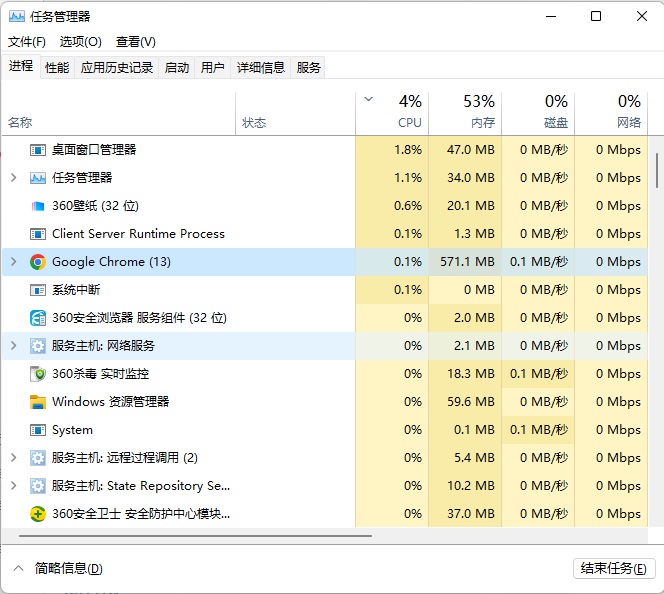The height and width of the screenshot is (594, 664).
Task: Switch to the 进程 tab
Action: tap(21, 66)
